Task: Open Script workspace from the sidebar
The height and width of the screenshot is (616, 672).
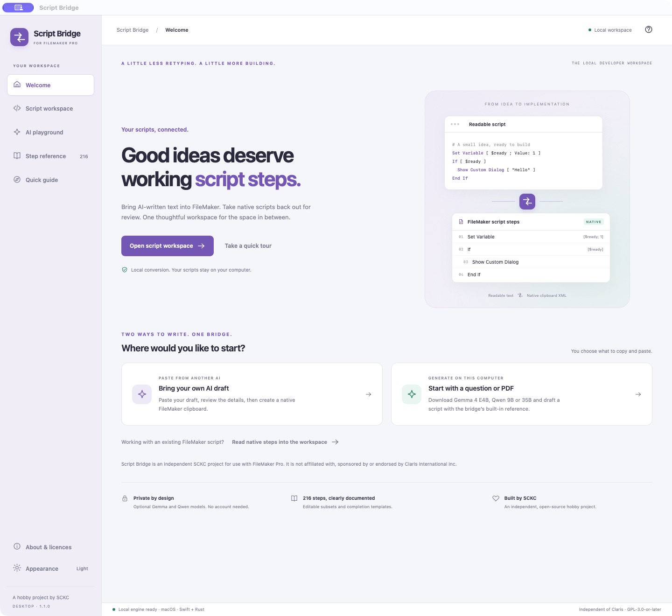Action: tap(50, 108)
